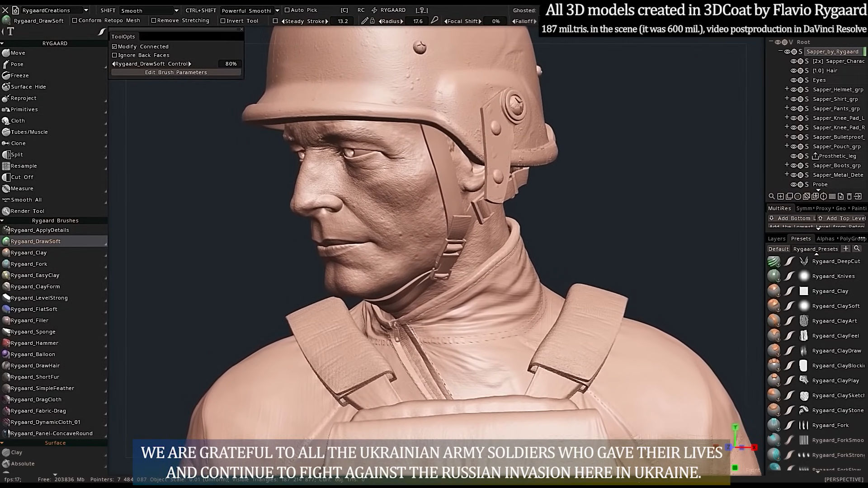Open the Layers tab
868x488 pixels.
pos(776,238)
